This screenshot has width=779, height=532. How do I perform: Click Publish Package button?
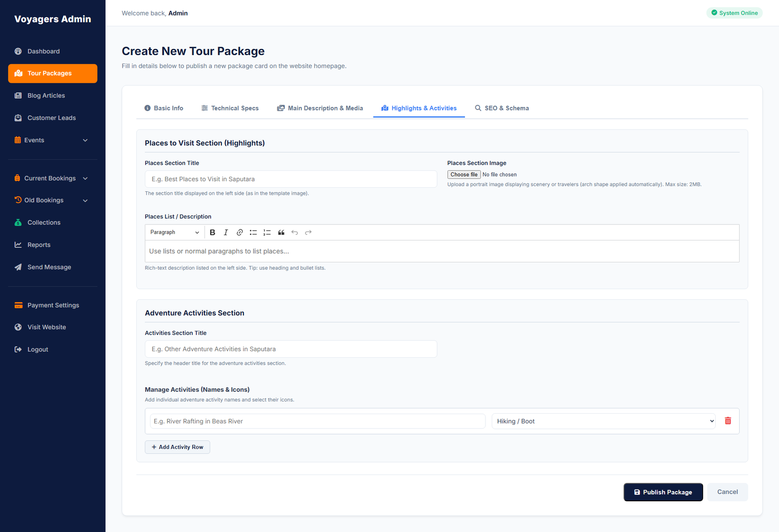point(663,492)
